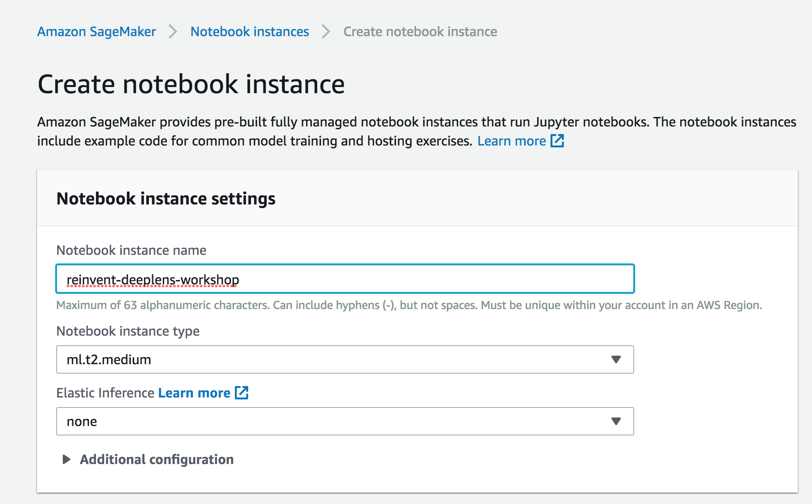
Task: Click the Notebook instance name label
Action: 131,251
